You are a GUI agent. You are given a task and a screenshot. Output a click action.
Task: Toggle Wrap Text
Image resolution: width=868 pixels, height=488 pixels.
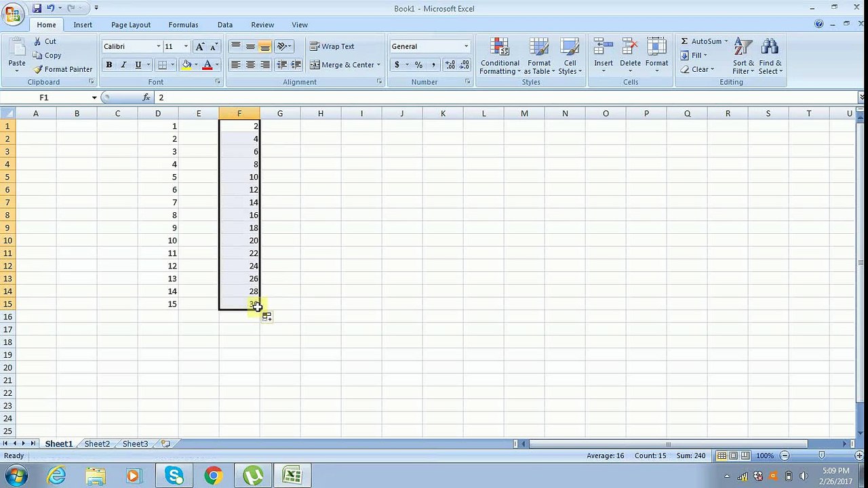332,46
